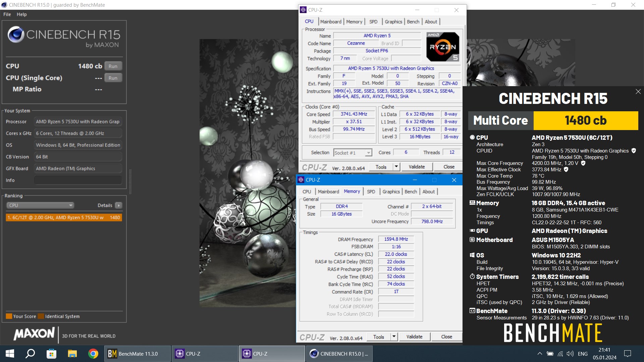Viewport: 644px width, 362px height.
Task: Click the AMD Ryzen 5 logo badge
Action: click(x=443, y=47)
